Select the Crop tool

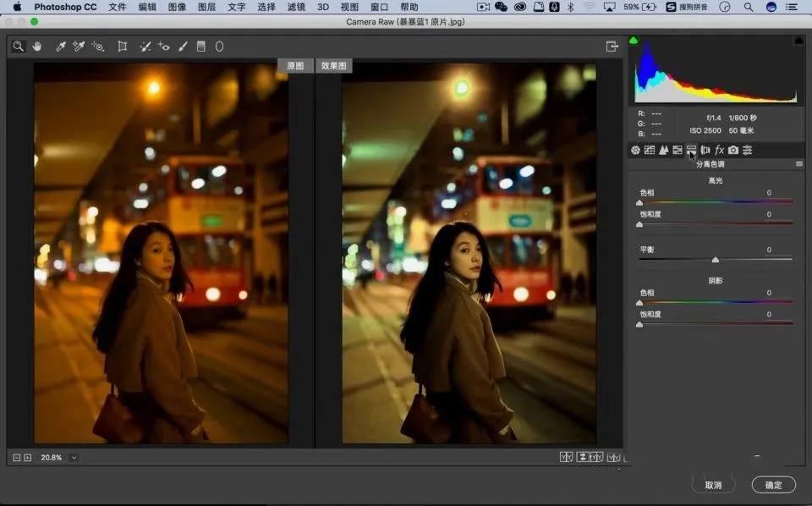pos(123,47)
